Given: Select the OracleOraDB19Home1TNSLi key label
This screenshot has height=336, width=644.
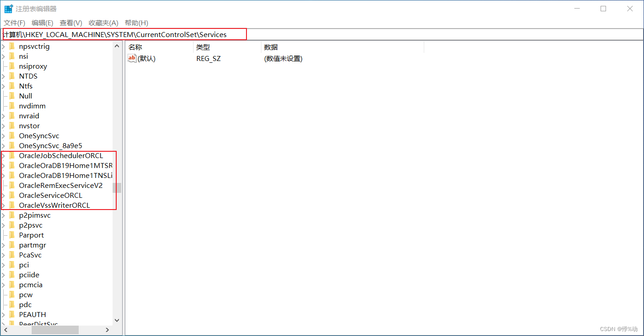Looking at the screenshot, I should (66, 175).
